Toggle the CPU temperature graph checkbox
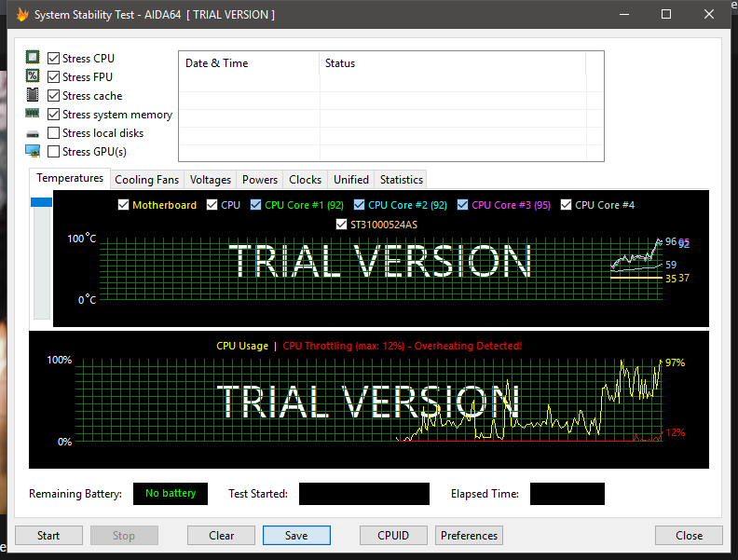Image resolution: width=738 pixels, height=560 pixels. point(212,205)
